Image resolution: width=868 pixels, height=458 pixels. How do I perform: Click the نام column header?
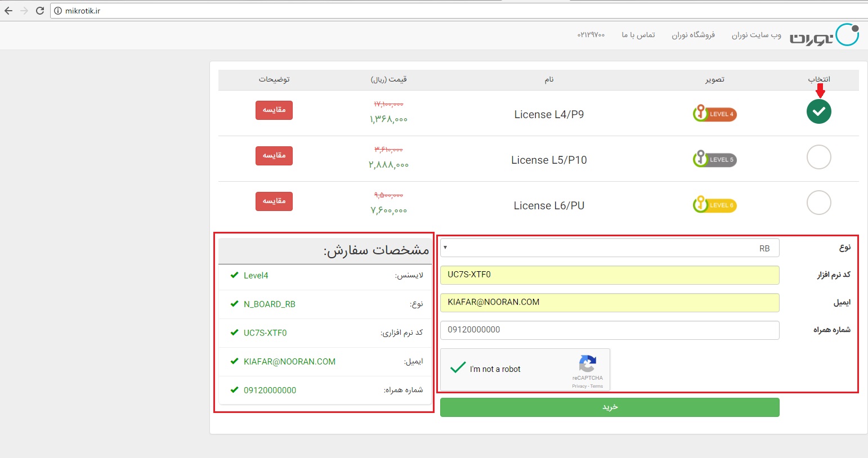pos(549,79)
